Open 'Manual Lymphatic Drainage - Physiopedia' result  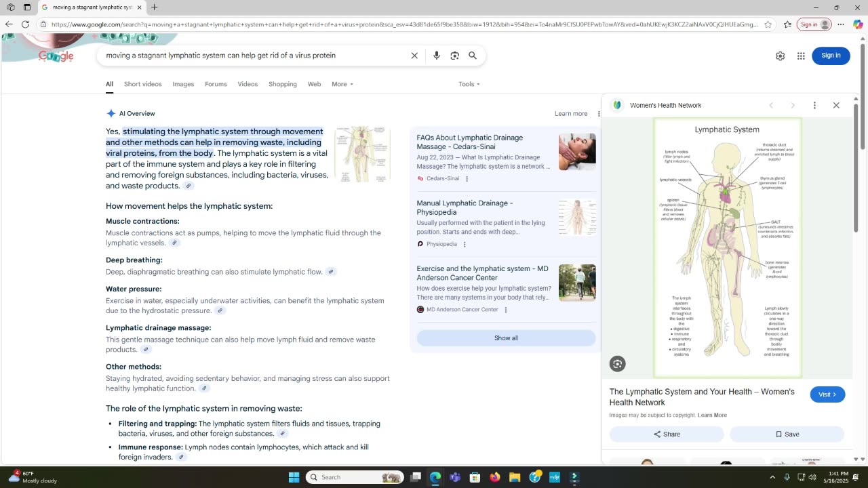coord(465,207)
